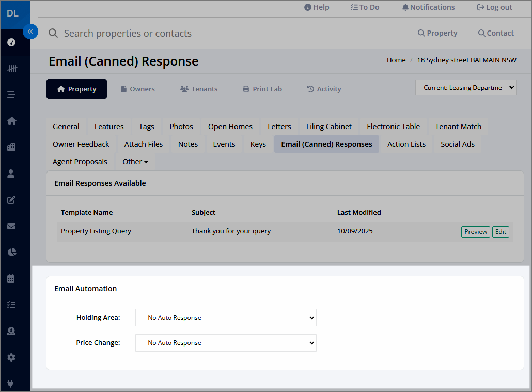Select the Email (Canned) Responses sub-tab

[327, 144]
